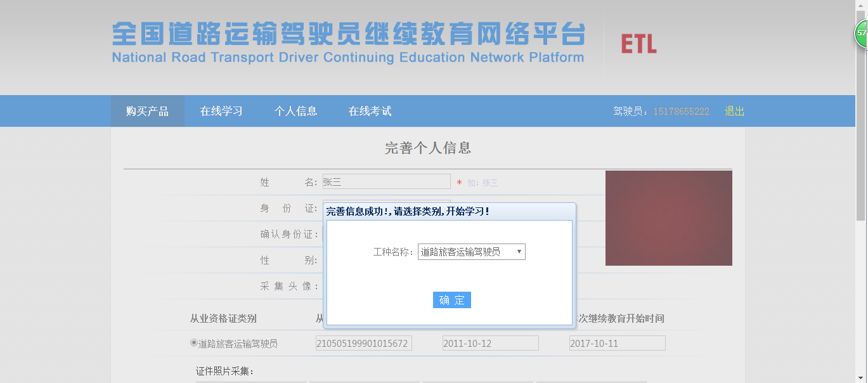
Task: Open the 购买产品 navigation tab
Action: tap(147, 112)
